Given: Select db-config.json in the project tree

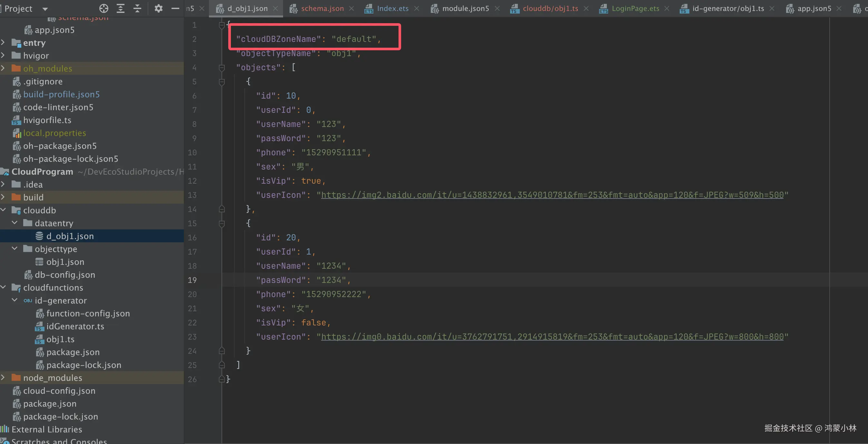Looking at the screenshot, I should coord(65,275).
